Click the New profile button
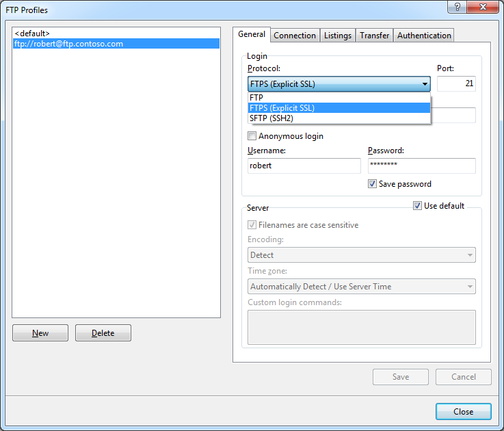 click(40, 333)
